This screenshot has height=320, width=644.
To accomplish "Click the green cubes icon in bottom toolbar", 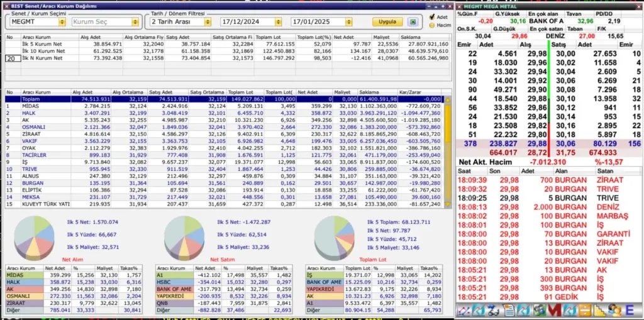I will tap(539, 311).
